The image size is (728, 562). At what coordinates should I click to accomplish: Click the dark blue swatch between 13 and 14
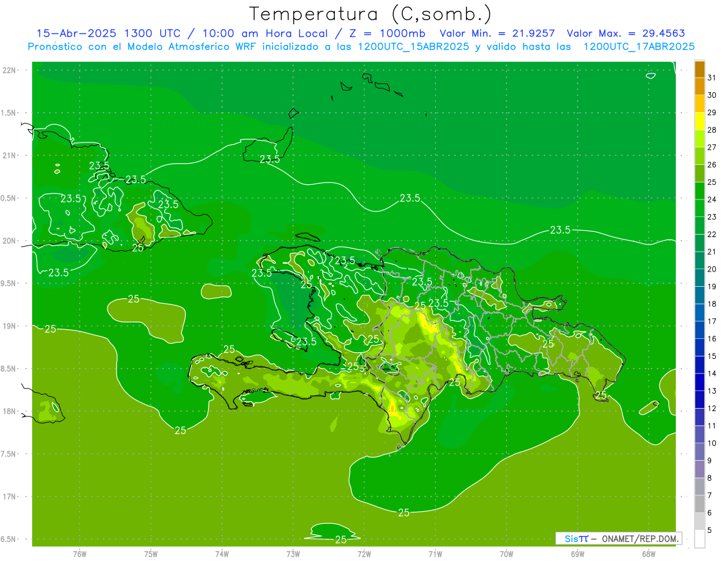pos(699,383)
